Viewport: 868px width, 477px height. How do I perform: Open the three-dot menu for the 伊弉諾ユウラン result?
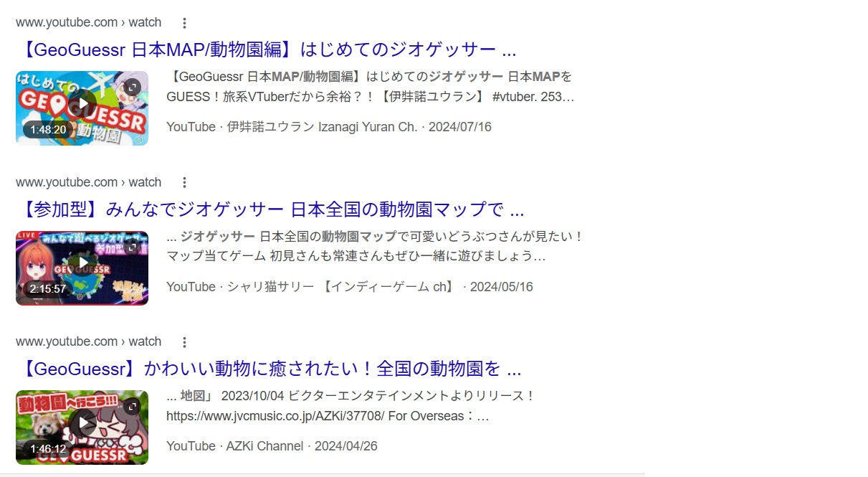[184, 23]
